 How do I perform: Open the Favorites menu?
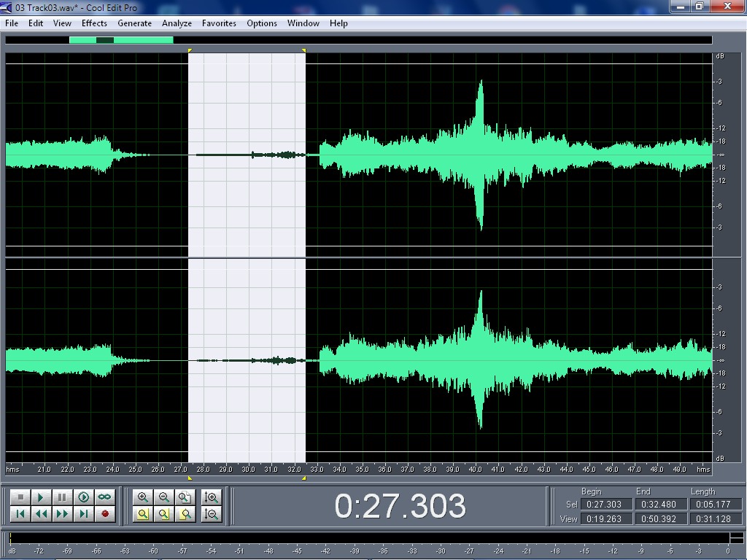pos(219,23)
